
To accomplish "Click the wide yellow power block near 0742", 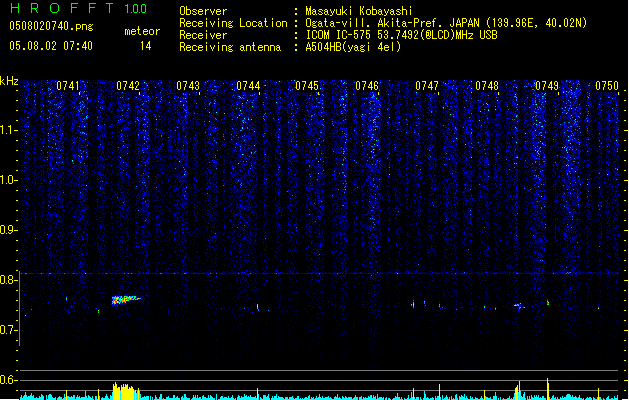I will coord(126,391).
